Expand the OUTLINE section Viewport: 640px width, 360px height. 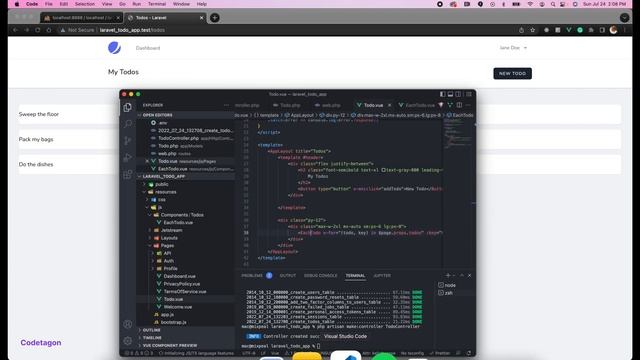[186, 330]
